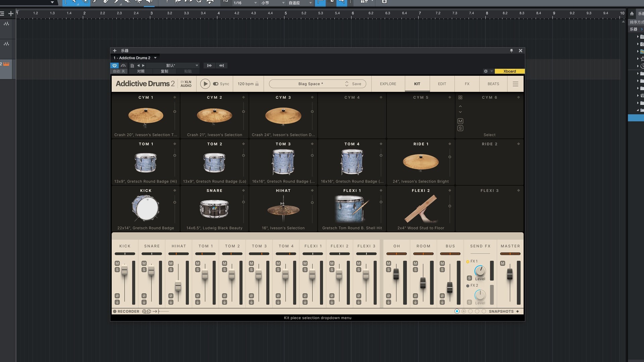Click the CYM 6 grid browser icon
Screen dimensions: 644x362
tap(460, 98)
